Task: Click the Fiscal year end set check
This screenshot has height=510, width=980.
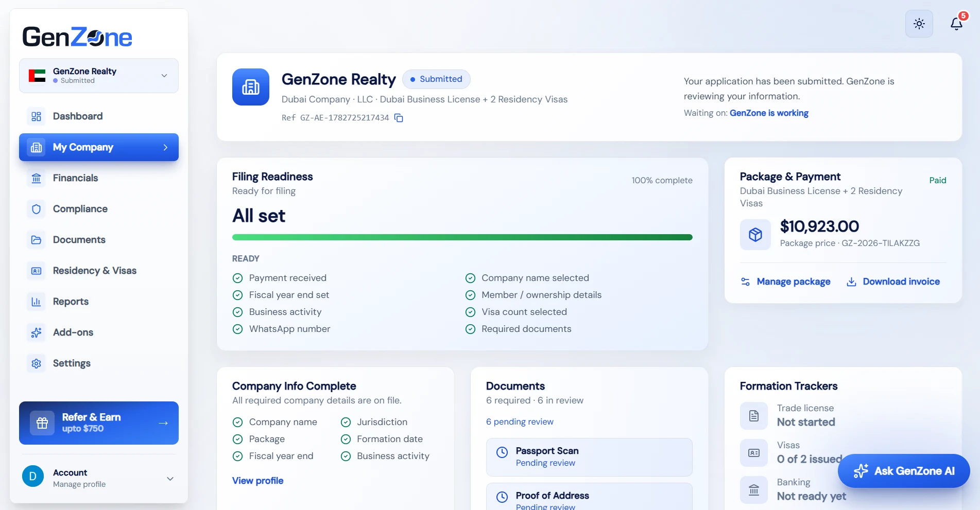Action: point(281,295)
